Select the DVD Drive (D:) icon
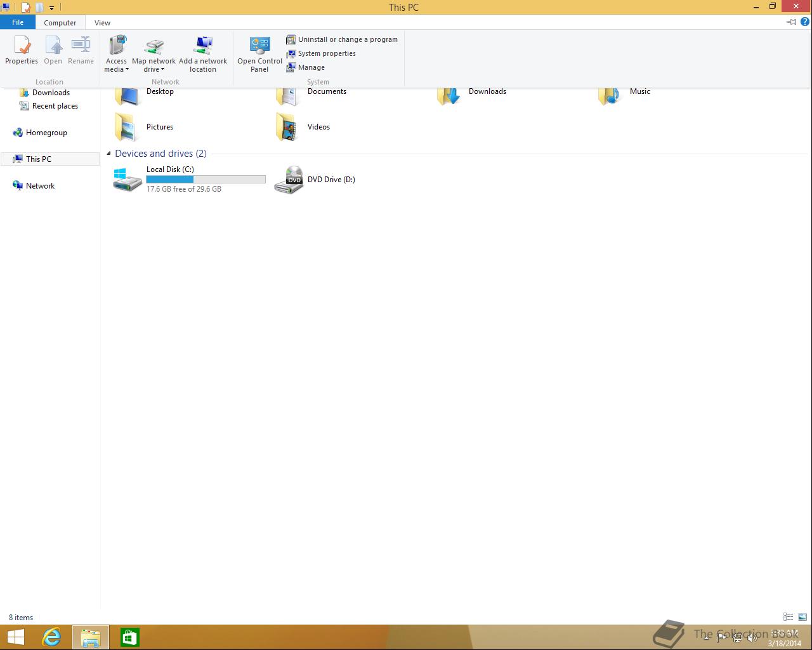 tap(289, 180)
